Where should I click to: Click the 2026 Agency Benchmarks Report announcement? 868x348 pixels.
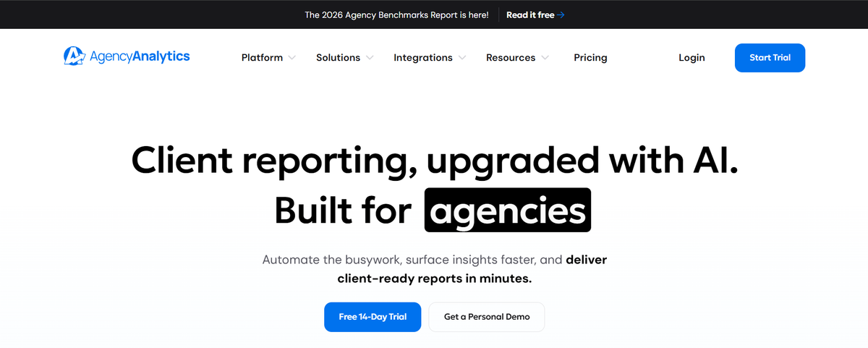coord(396,14)
